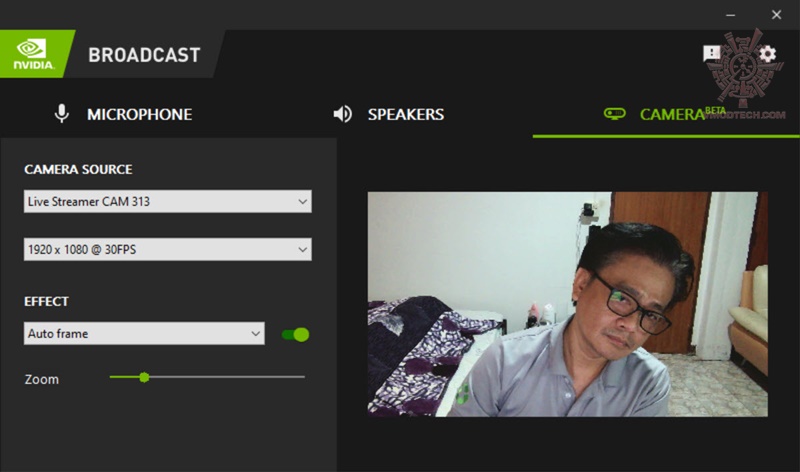Open the 1920 x 1080 @ 30FPS dropdown
This screenshot has width=800, height=472.
[167, 250]
